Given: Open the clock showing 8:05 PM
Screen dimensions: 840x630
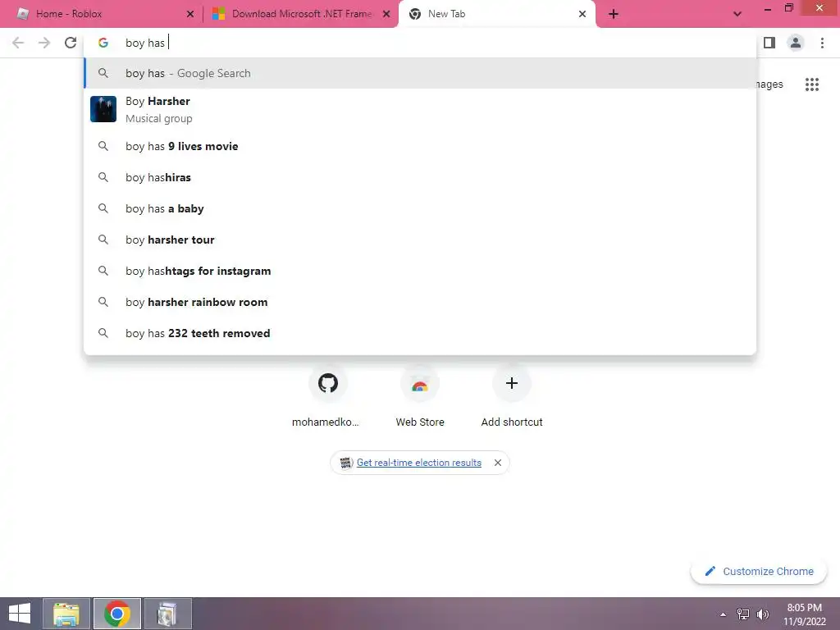Looking at the screenshot, I should click(x=804, y=614).
